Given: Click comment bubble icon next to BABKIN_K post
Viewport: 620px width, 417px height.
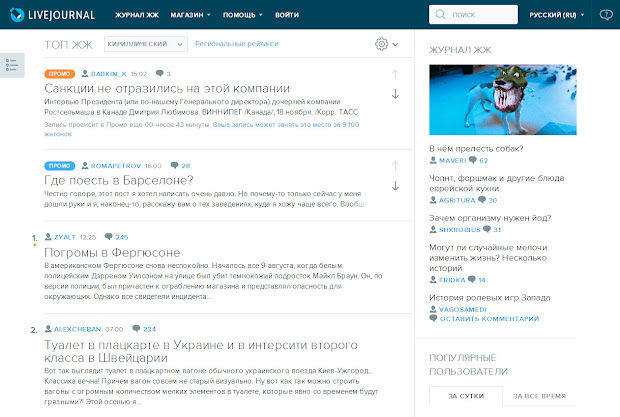Looking at the screenshot, I should 160,74.
